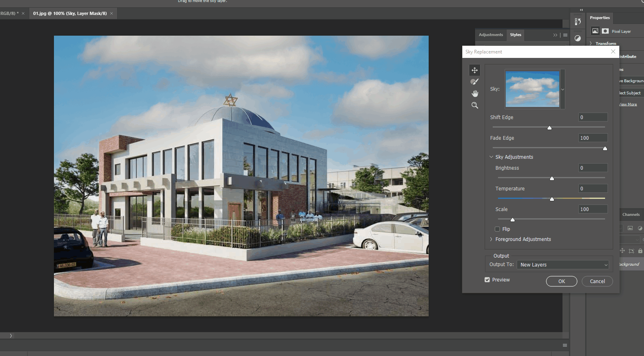Expand the Foreground Adjustments section
Viewport: 644px width, 356px height.
491,239
